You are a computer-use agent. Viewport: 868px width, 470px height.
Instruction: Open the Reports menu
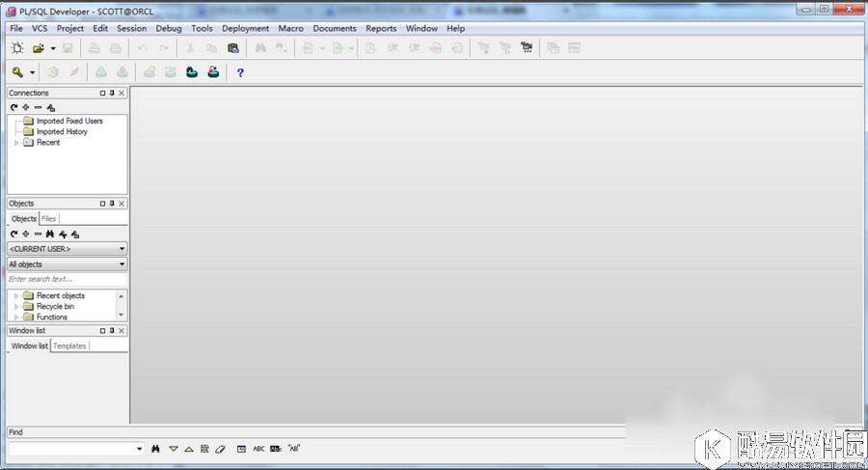pos(381,28)
